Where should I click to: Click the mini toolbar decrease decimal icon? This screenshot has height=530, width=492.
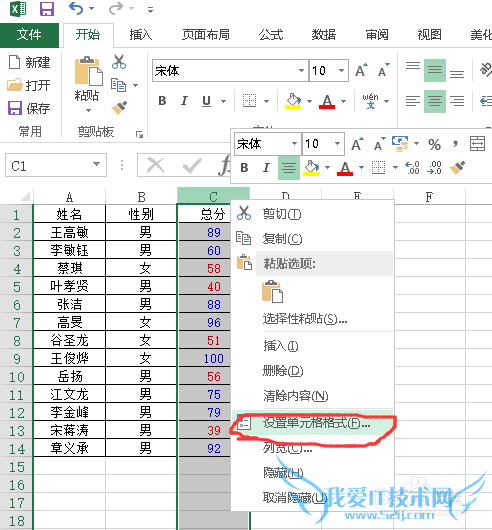point(434,168)
